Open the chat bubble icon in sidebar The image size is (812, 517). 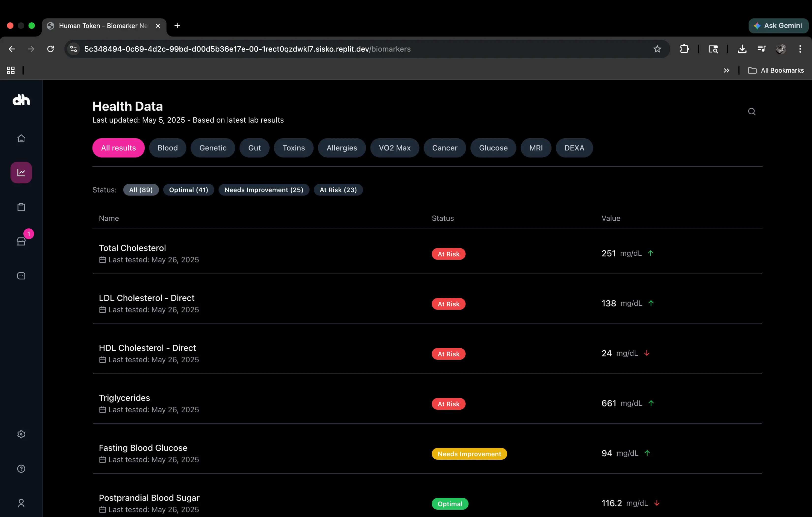(21, 276)
